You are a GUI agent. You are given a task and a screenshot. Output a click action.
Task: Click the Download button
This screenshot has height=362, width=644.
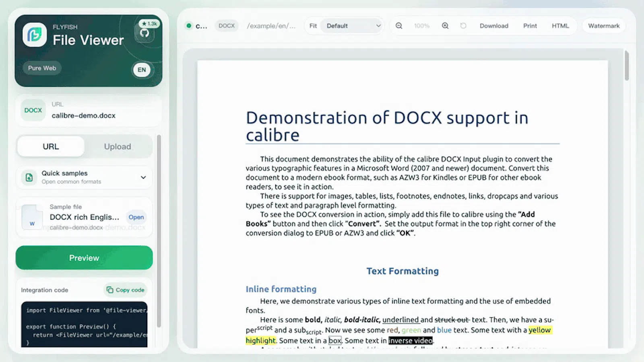[494, 26]
